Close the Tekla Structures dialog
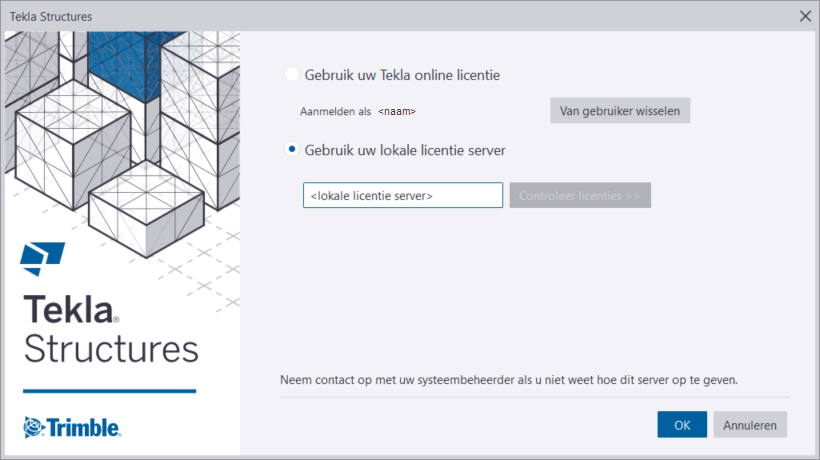The width and height of the screenshot is (820, 460). tap(805, 16)
